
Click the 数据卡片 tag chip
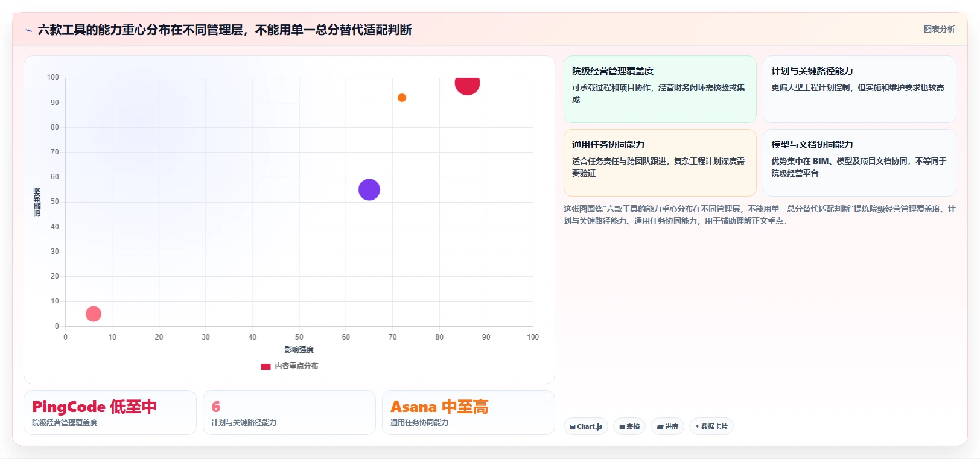pos(711,426)
